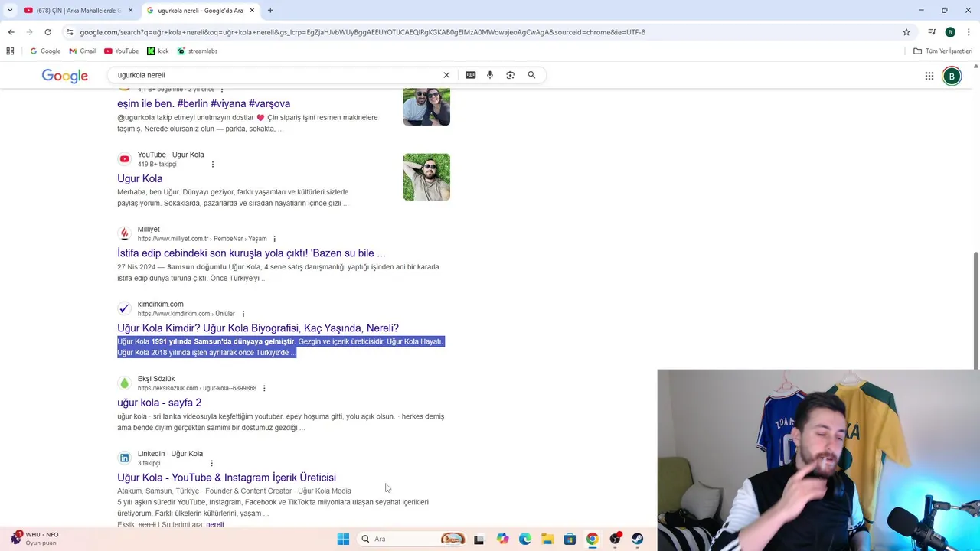The height and width of the screenshot is (551, 980).
Task: Expand the tab search dropdown arrow
Action: coord(10,11)
